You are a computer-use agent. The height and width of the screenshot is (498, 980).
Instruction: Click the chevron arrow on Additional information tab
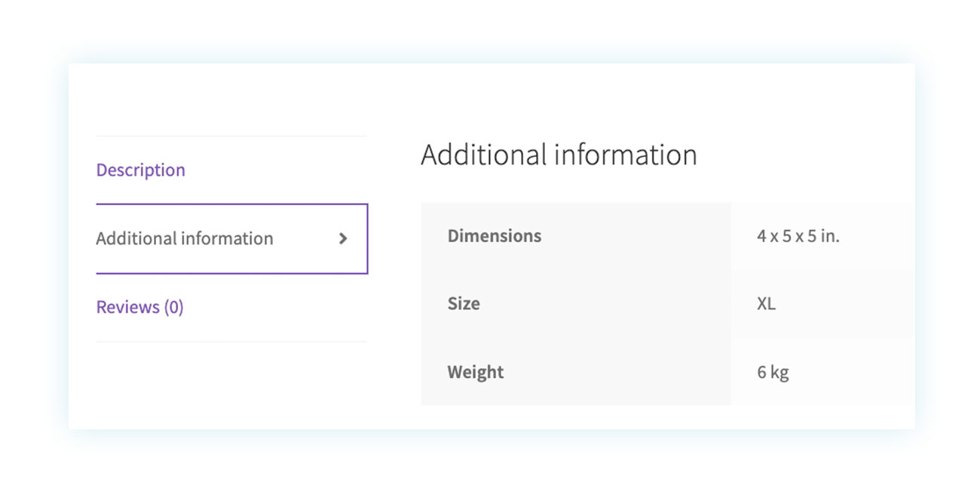(x=343, y=238)
